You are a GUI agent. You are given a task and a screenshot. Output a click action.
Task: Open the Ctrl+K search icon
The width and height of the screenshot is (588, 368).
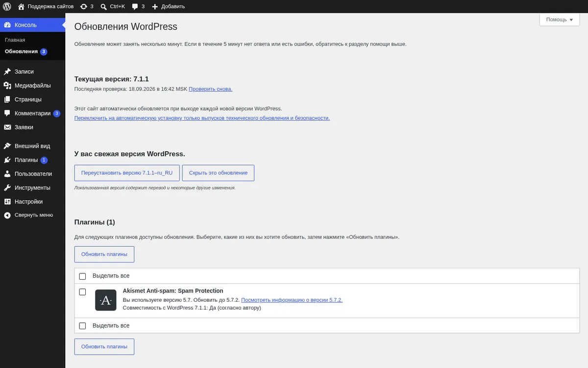104,6
